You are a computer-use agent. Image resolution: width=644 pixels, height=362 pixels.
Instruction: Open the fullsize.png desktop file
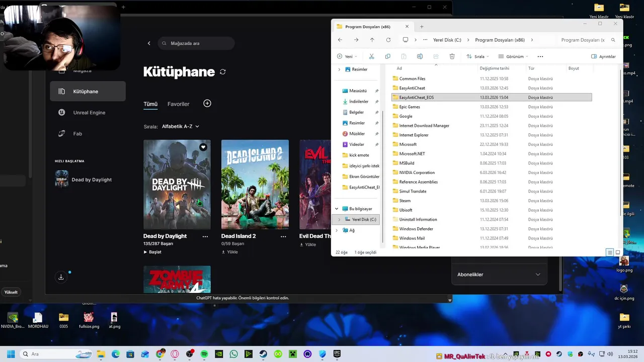[x=89, y=320]
